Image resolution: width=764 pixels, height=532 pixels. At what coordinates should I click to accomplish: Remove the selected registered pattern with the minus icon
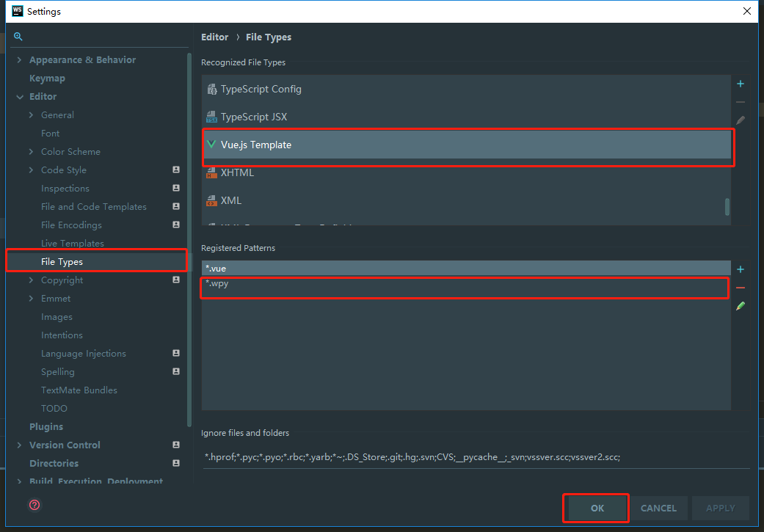click(x=741, y=288)
